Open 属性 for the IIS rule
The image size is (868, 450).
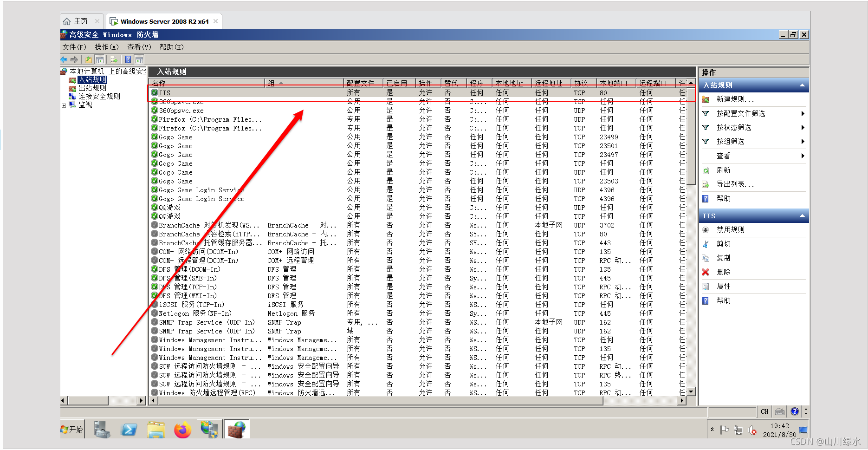coord(723,287)
